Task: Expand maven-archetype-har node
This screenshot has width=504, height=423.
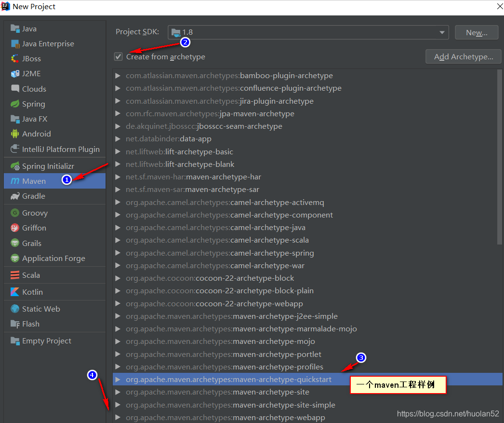Action: pos(118,177)
